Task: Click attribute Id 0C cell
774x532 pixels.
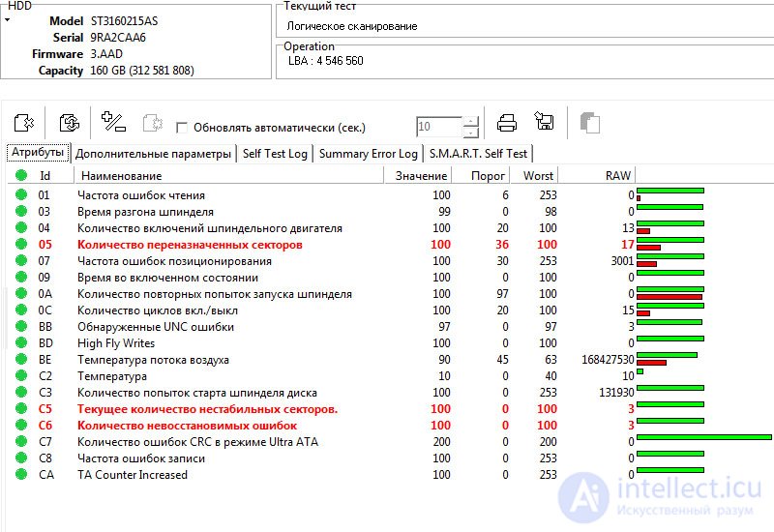Action: (x=45, y=310)
